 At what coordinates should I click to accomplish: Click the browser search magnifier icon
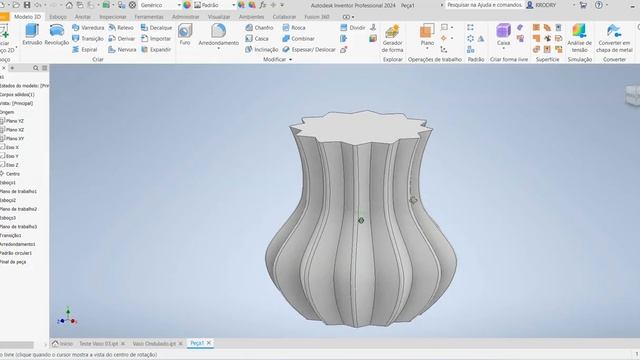(36, 68)
